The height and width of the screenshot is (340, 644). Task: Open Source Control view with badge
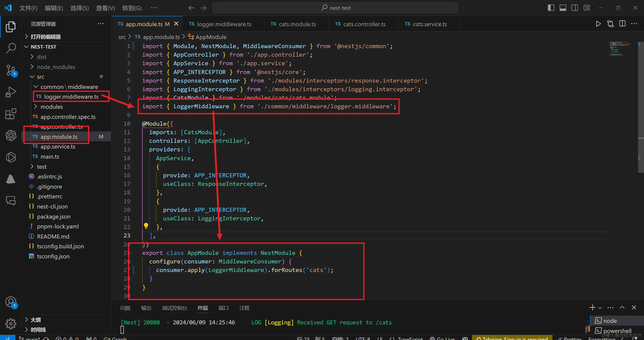click(11, 71)
